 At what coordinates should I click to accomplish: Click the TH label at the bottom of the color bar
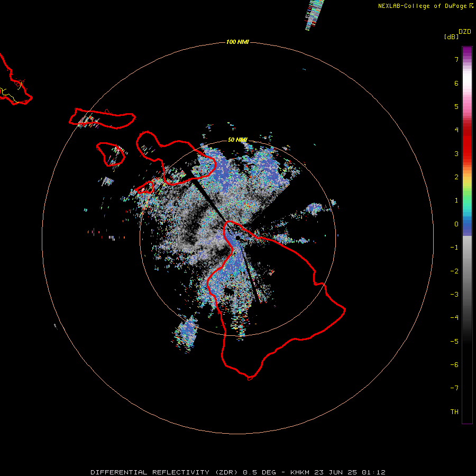point(454,412)
